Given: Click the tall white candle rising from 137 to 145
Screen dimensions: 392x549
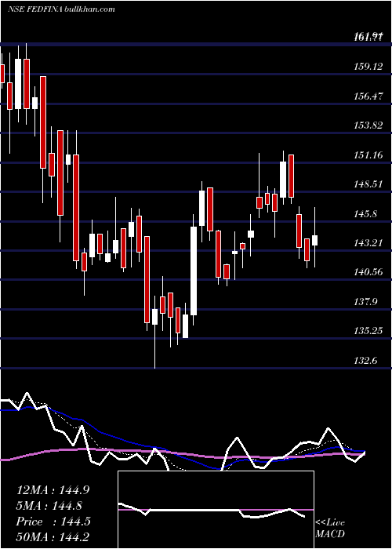Looking at the screenshot, I should click(194, 271).
